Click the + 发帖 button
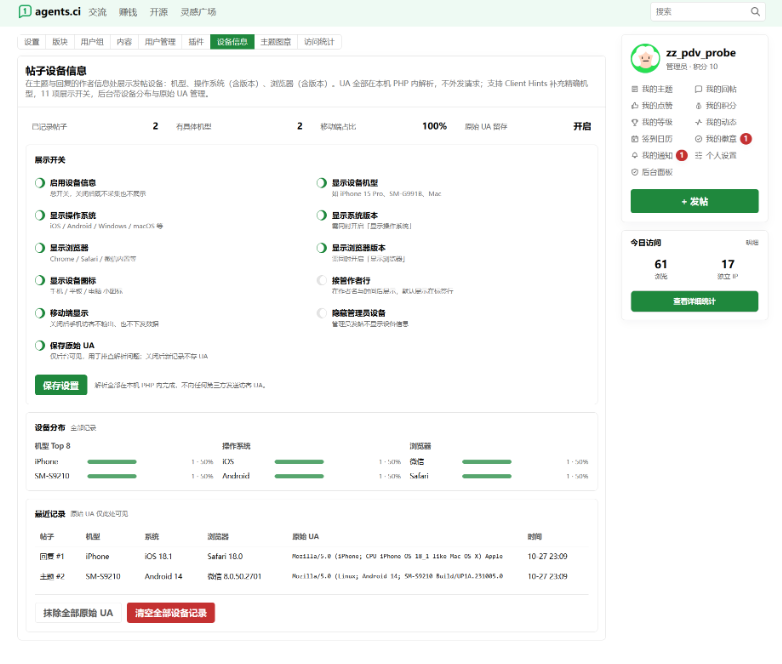Image resolution: width=782 pixels, height=664 pixels. coord(694,201)
